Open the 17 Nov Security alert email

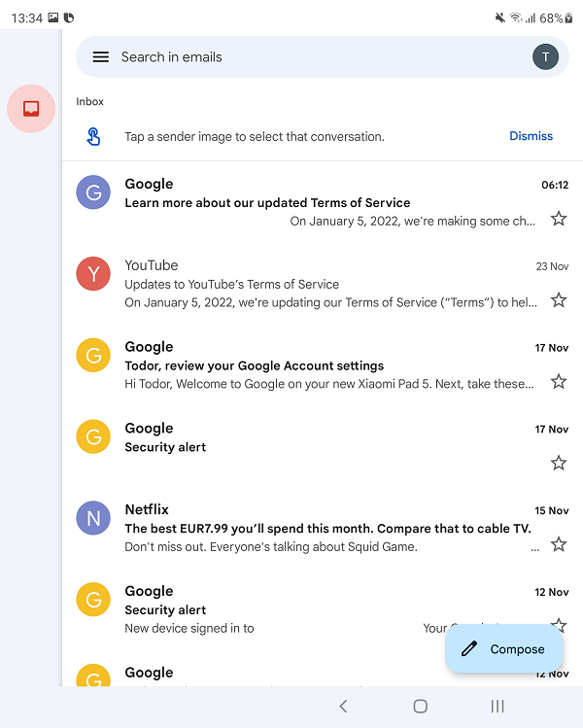point(323,446)
